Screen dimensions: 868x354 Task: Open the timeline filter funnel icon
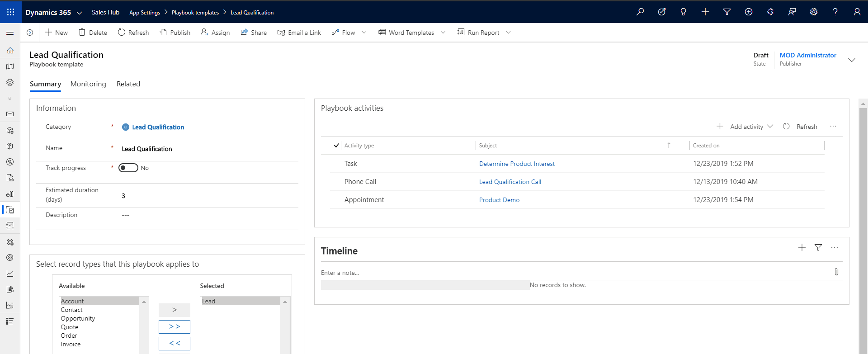click(818, 247)
